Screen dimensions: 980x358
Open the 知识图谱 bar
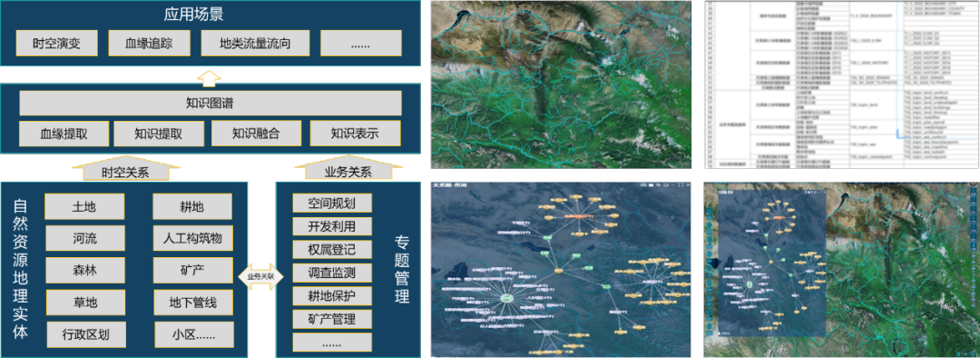[x=210, y=104]
